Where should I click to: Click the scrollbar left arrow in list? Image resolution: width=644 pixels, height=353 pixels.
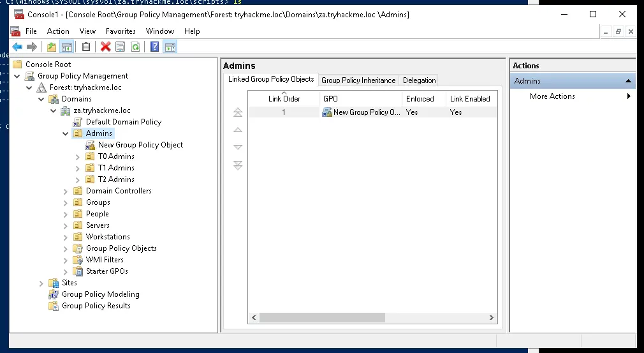pyautogui.click(x=254, y=318)
